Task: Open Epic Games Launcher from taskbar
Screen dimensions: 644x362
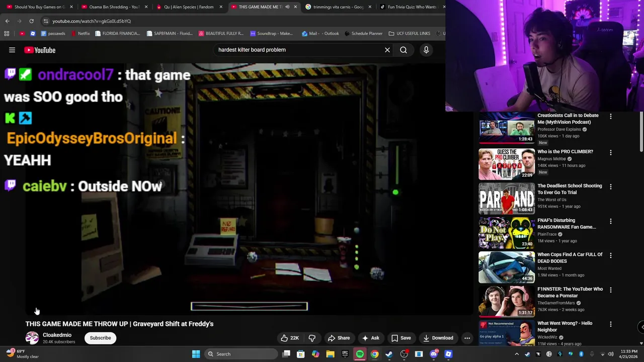Action: coord(345,354)
